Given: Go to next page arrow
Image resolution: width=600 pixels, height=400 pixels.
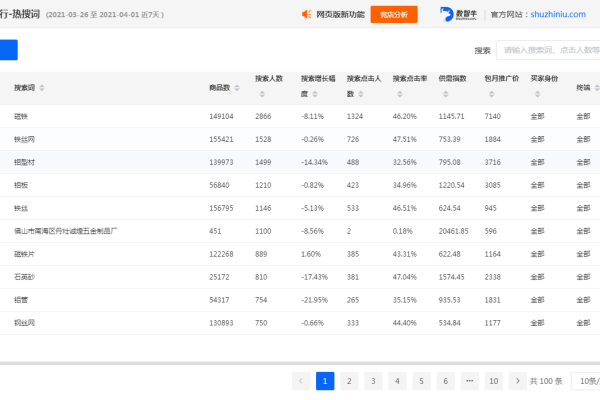Looking at the screenshot, I should [x=517, y=381].
